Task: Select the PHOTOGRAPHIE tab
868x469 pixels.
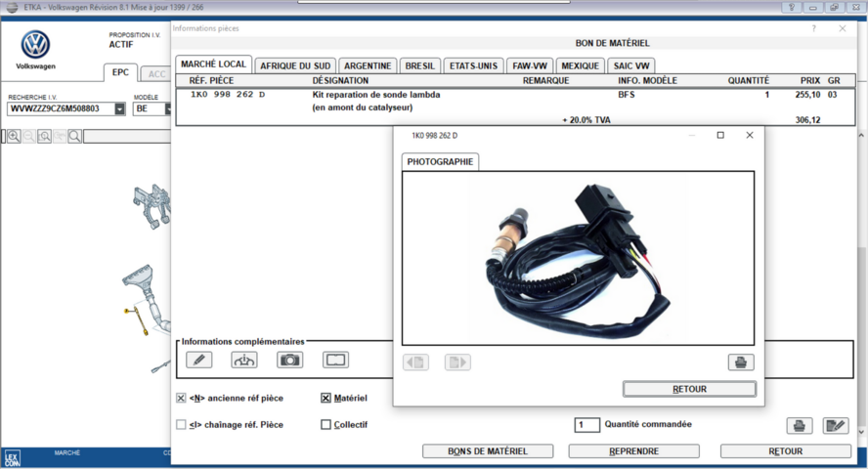Action: [x=440, y=161]
